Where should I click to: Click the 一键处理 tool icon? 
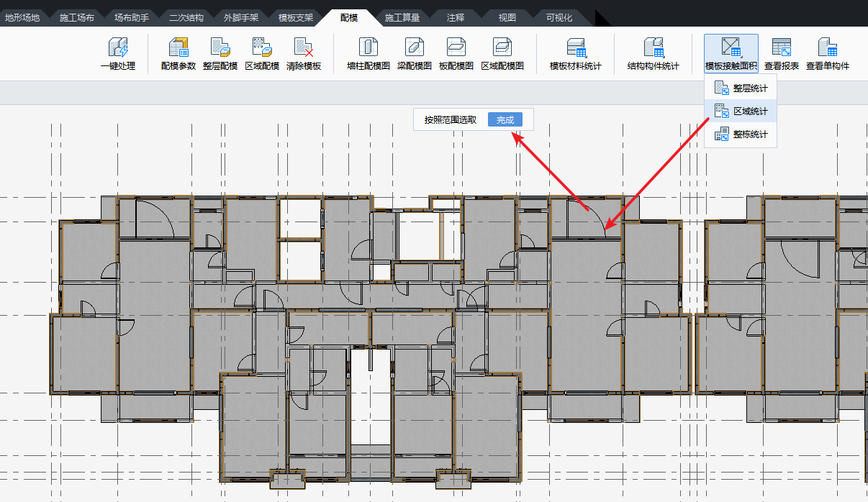[118, 55]
